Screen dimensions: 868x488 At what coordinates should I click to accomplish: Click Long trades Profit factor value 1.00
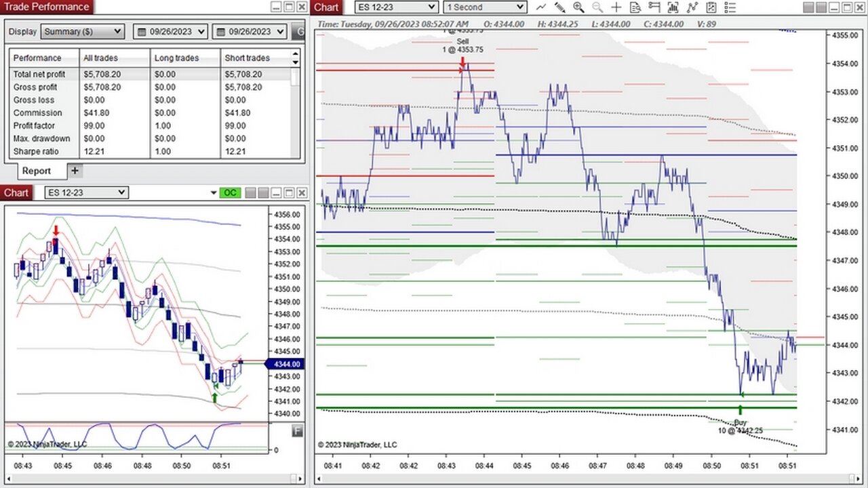point(163,125)
